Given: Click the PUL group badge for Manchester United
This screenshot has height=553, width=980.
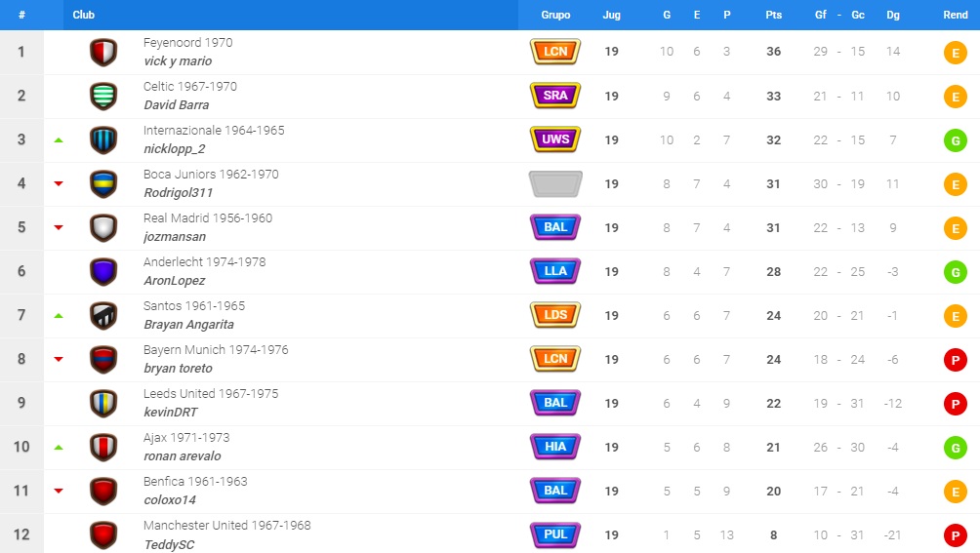Looking at the screenshot, I should pyautogui.click(x=555, y=534).
